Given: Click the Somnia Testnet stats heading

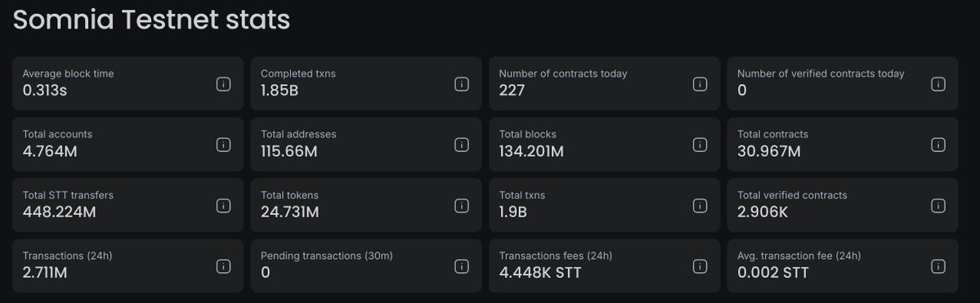Looking at the screenshot, I should click(151, 20).
